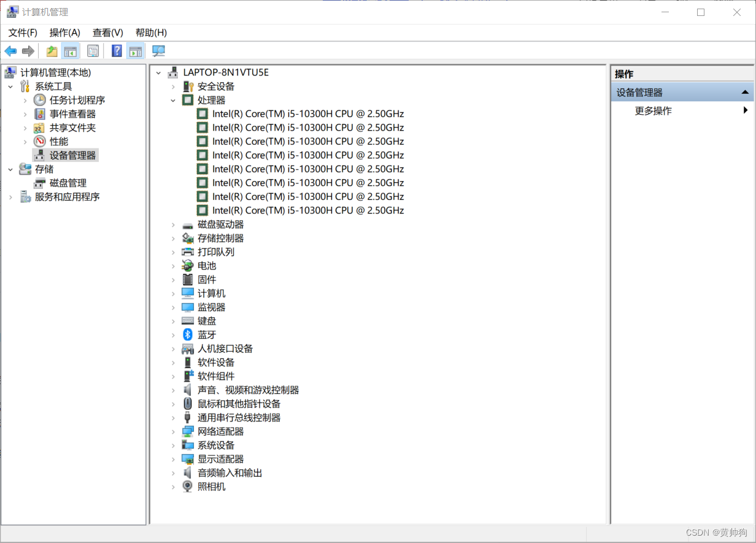Collapse the 处理器 node
Viewport: 756px width, 543px height.
point(173,100)
